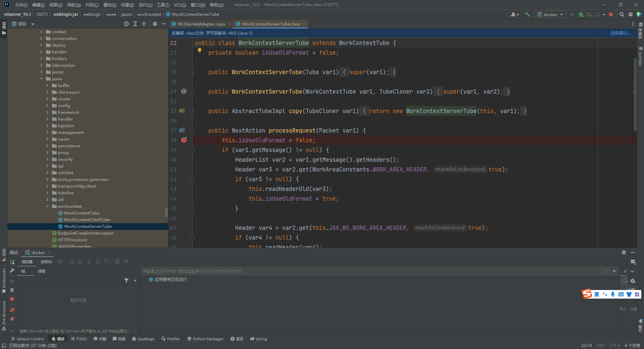Open the 文件(F) menu
Viewport: 644px width, 349px height.
click(x=21, y=5)
